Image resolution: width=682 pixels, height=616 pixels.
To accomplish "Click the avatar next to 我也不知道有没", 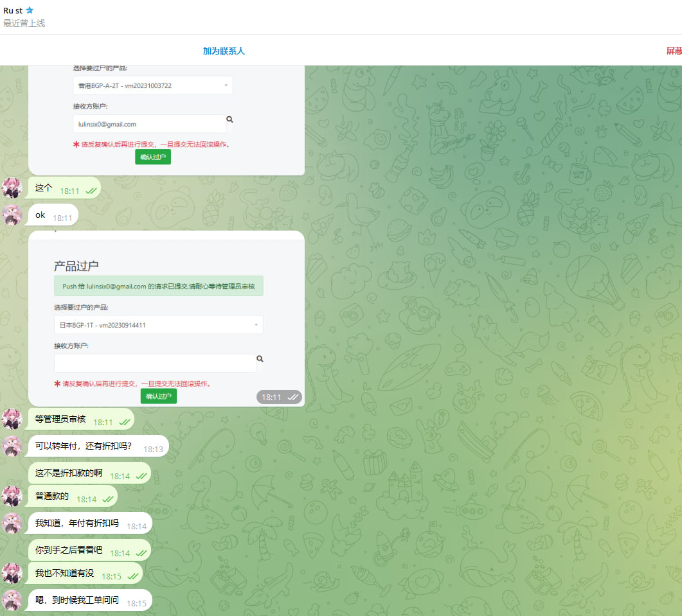I will [x=12, y=574].
